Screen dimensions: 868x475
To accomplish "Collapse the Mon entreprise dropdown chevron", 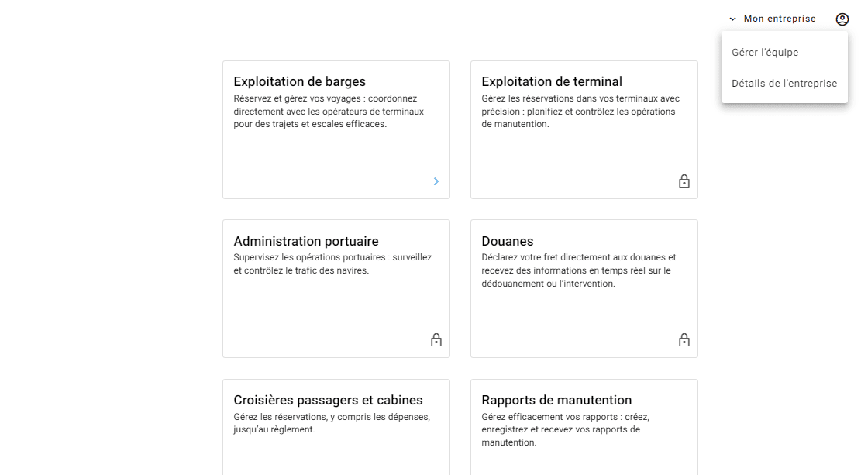I will [x=732, y=19].
